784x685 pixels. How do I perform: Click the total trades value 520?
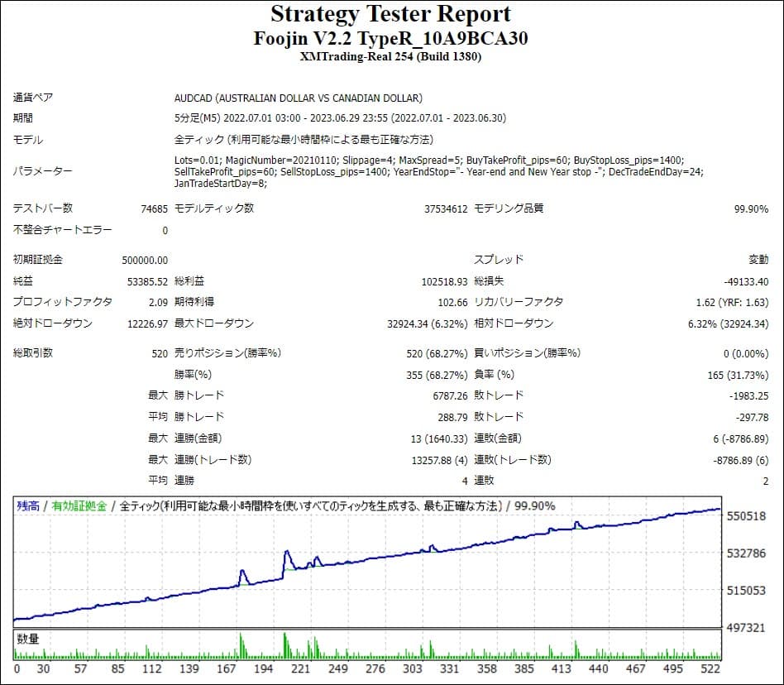tap(160, 353)
